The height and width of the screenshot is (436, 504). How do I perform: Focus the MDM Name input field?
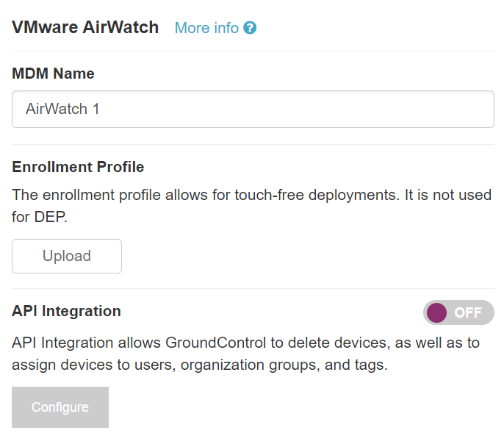tap(253, 109)
